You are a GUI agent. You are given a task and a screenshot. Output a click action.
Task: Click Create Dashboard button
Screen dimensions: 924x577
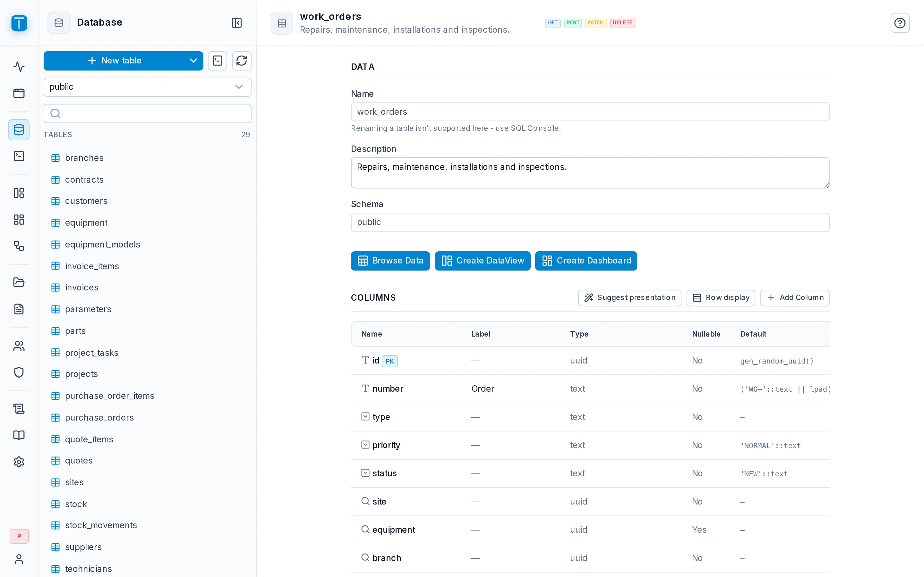click(x=586, y=261)
